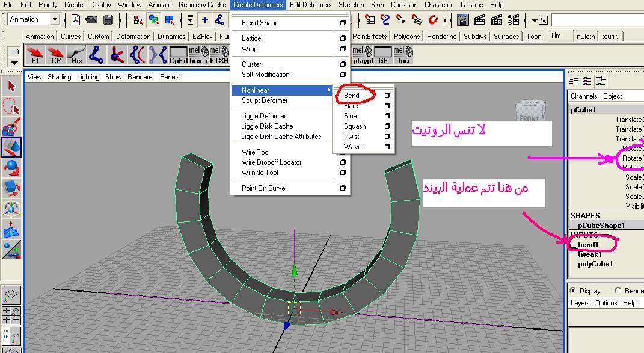This screenshot has width=644, height=353.
Task: Open the Layers menu in Layer Editor
Action: pyautogui.click(x=580, y=303)
